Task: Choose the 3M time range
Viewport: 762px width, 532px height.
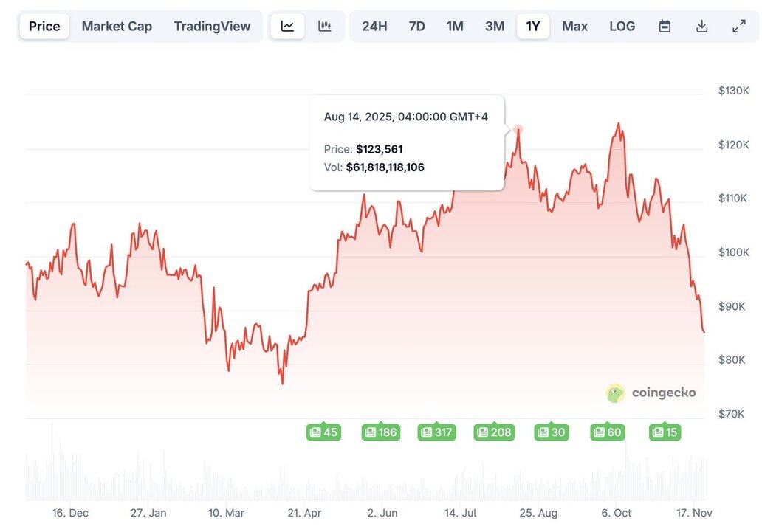Action: tap(495, 27)
